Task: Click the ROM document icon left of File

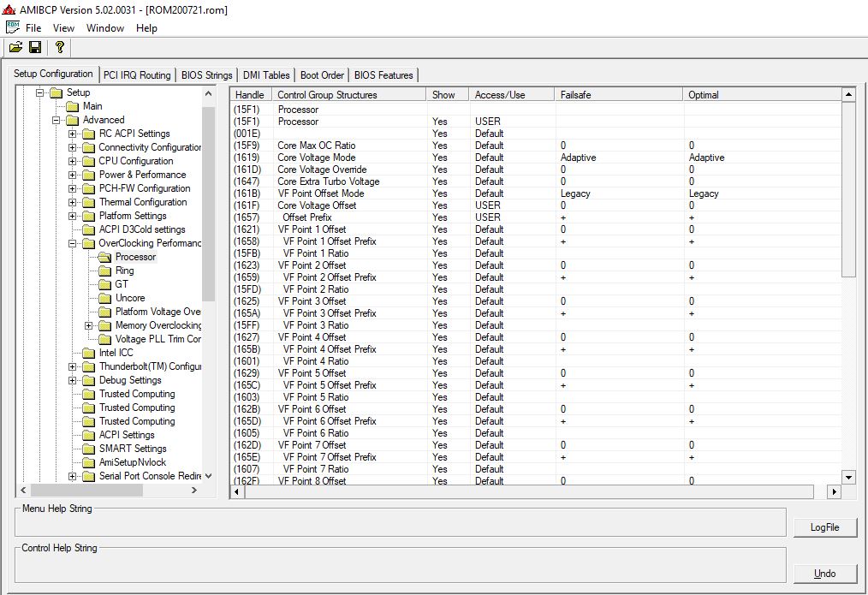Action: pos(13,27)
